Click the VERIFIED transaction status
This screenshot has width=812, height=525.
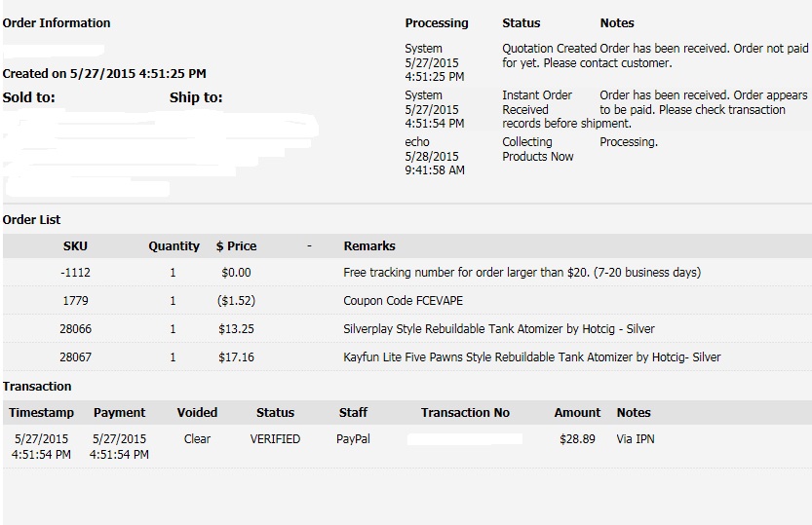pyautogui.click(x=275, y=439)
